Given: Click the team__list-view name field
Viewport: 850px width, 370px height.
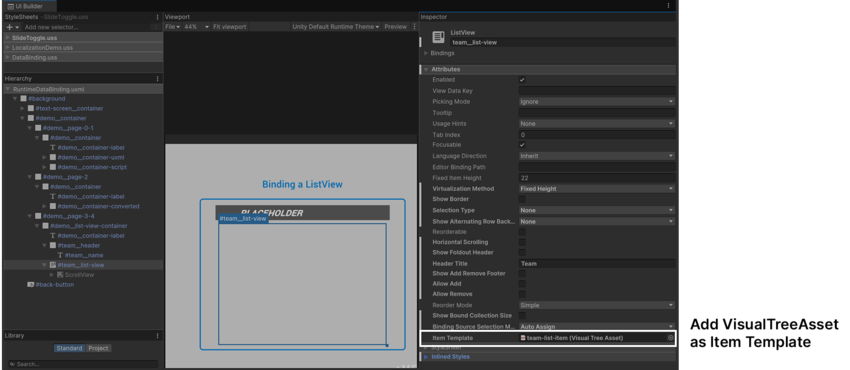Looking at the screenshot, I should pos(563,42).
